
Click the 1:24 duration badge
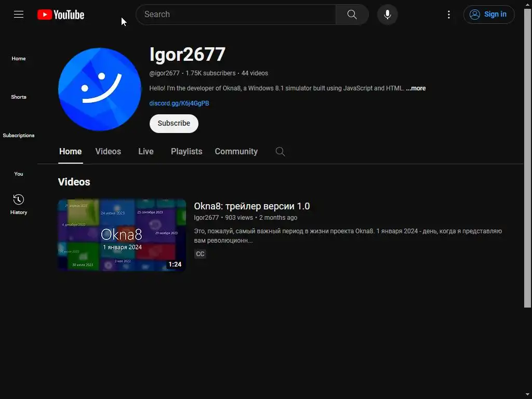click(x=175, y=264)
